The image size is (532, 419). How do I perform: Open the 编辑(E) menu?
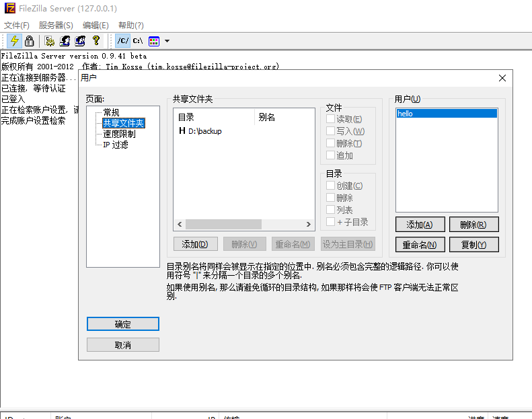pos(96,25)
